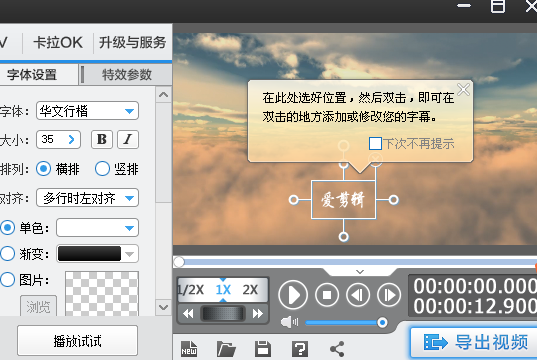Click the play button in player controls
Viewport: 537px width, 360px height.
tap(293, 295)
